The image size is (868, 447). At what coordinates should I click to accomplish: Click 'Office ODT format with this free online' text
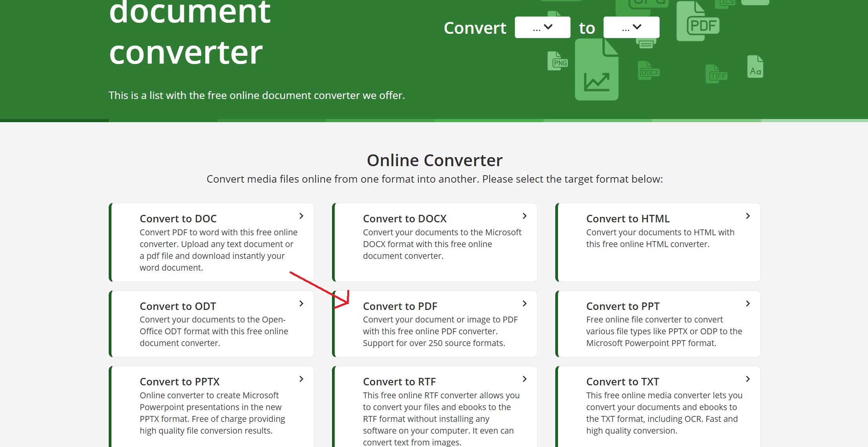point(214,332)
